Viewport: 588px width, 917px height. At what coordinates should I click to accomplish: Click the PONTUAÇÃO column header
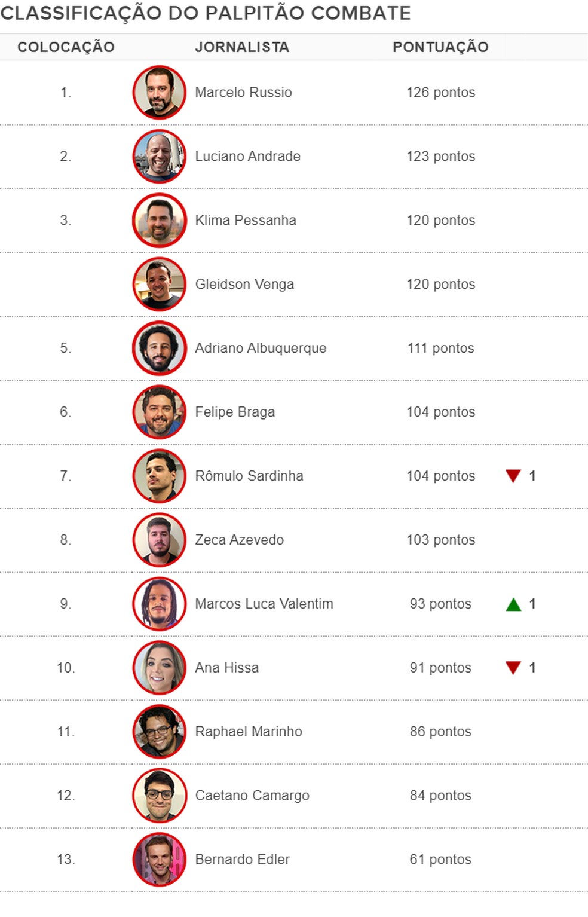(x=440, y=47)
